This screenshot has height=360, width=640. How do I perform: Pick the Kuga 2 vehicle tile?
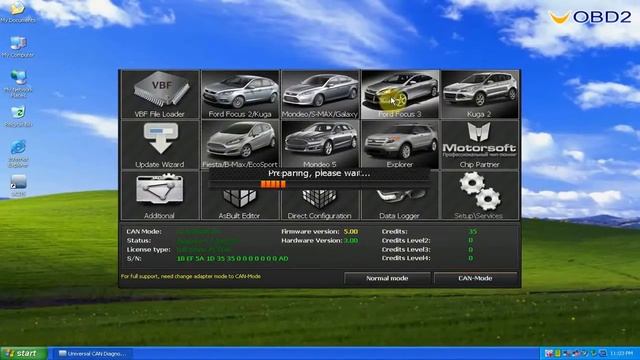tap(480, 95)
